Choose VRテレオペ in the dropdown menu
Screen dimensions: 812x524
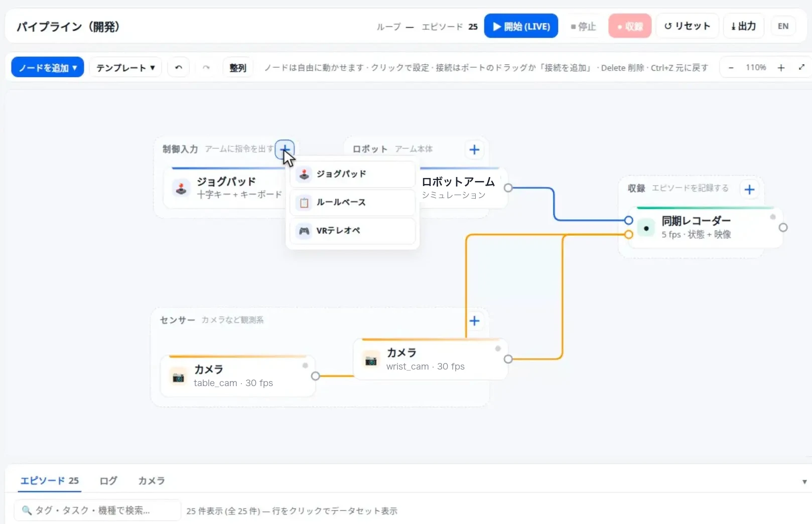(x=352, y=231)
